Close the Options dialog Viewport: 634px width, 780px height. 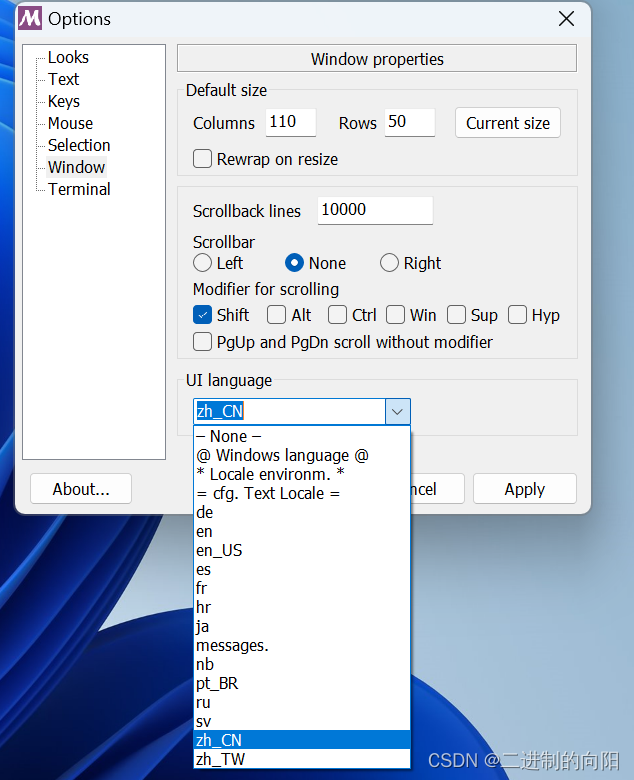tap(566, 19)
